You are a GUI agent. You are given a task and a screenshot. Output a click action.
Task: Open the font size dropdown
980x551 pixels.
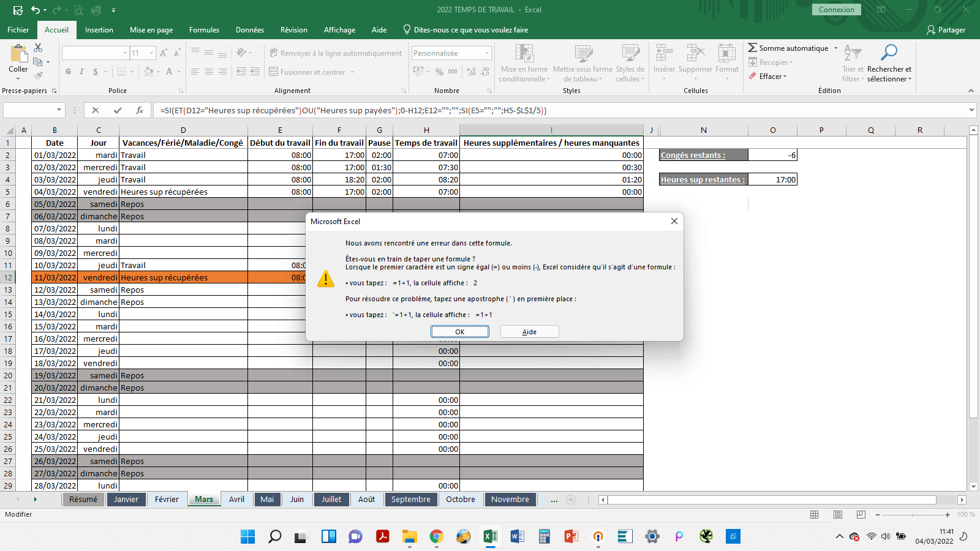(x=151, y=53)
